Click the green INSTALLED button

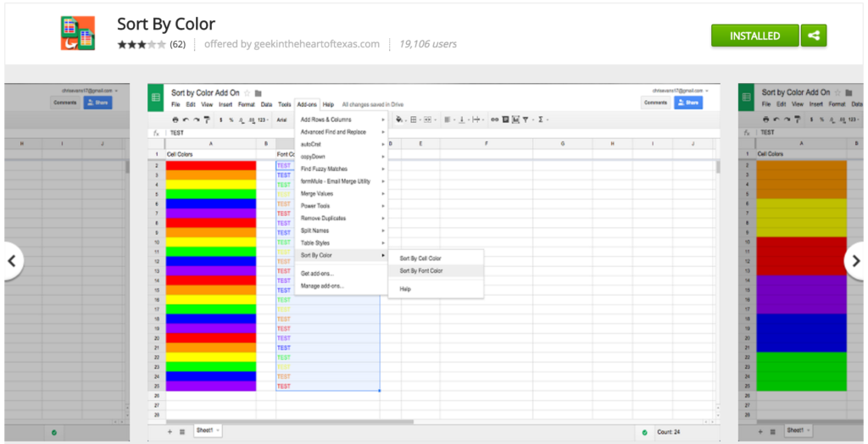pos(755,36)
